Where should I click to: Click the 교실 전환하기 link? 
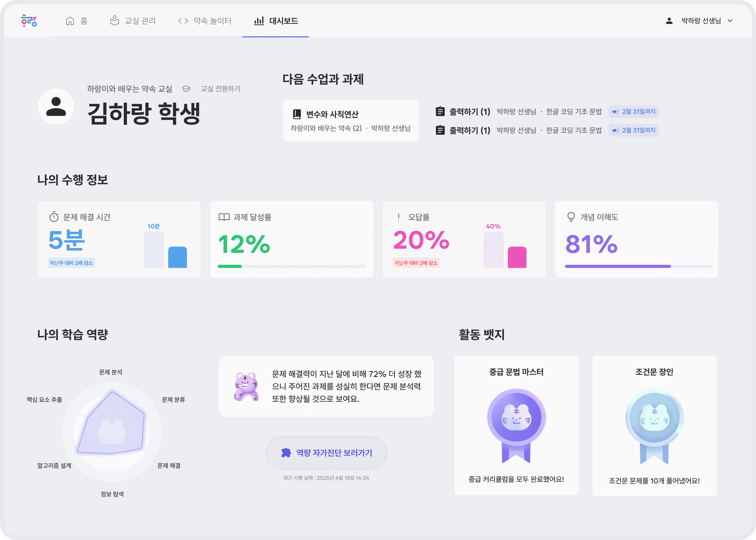(220, 89)
